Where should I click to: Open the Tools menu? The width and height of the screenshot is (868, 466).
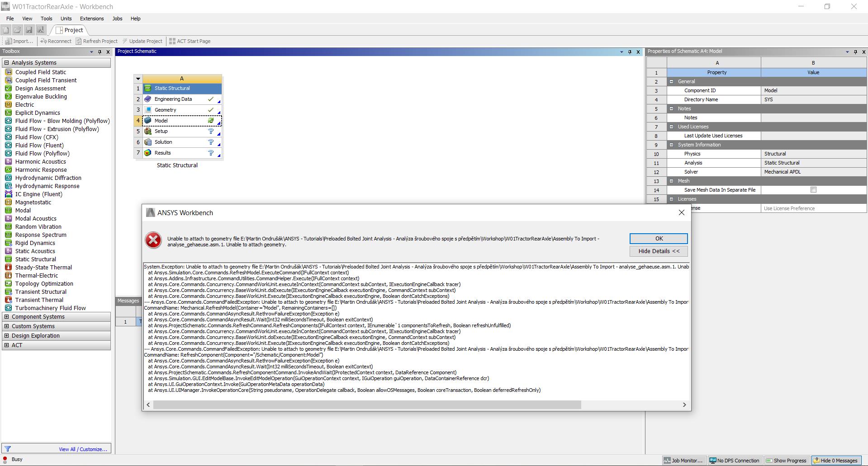coord(47,19)
